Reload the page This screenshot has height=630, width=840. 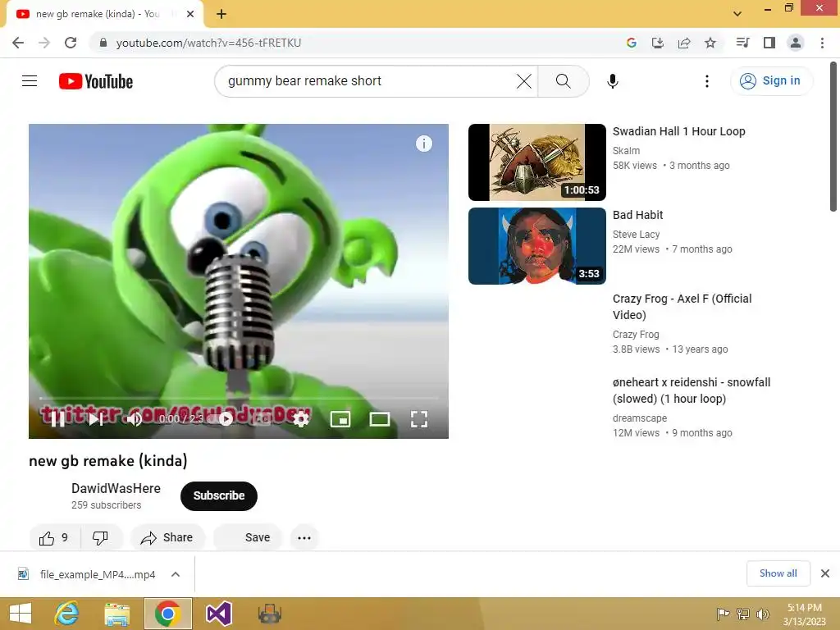click(x=71, y=43)
